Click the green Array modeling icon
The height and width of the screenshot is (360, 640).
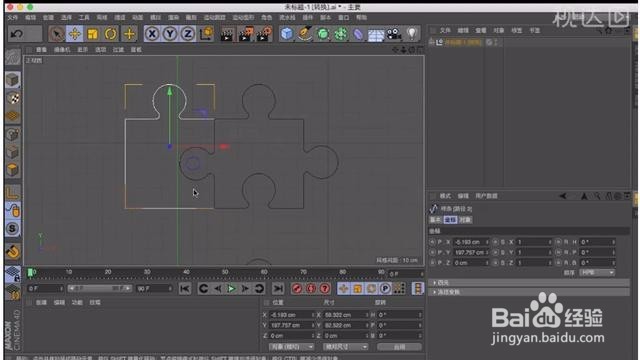click(x=340, y=34)
